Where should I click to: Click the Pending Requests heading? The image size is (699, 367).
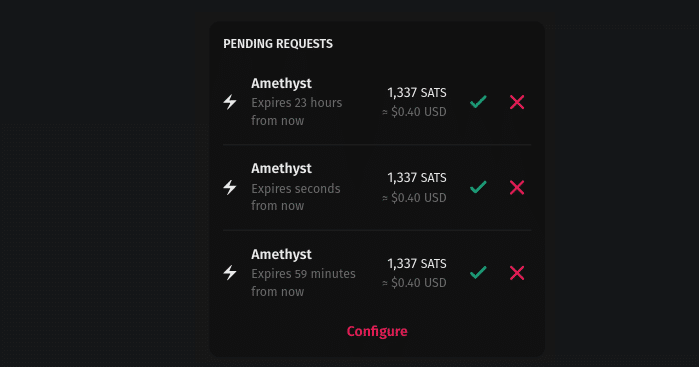point(278,44)
